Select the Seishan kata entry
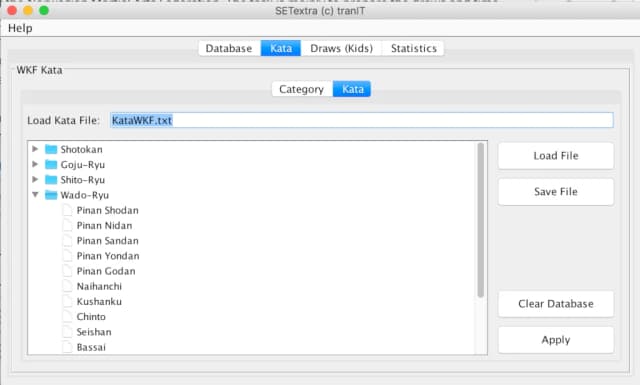 [x=94, y=332]
